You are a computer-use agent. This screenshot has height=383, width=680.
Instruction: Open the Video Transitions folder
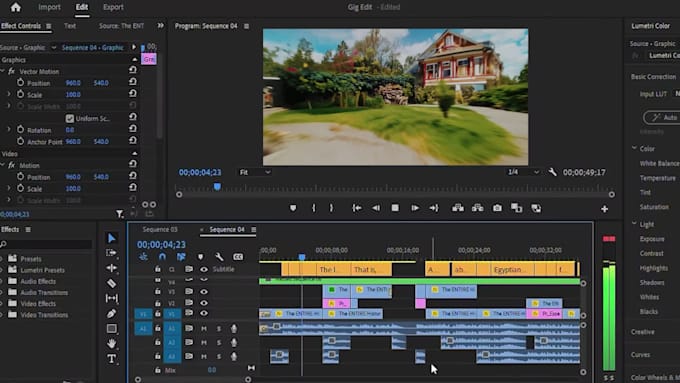pos(44,315)
